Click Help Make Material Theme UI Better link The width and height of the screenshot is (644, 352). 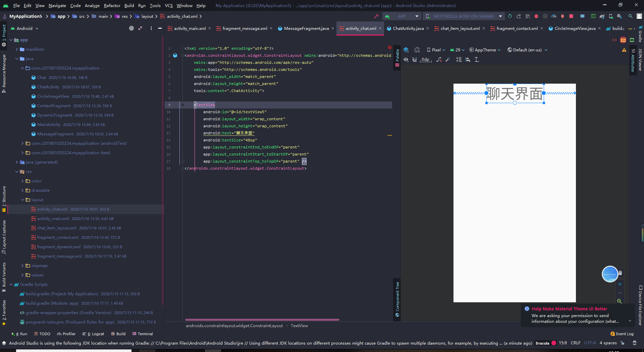569,309
